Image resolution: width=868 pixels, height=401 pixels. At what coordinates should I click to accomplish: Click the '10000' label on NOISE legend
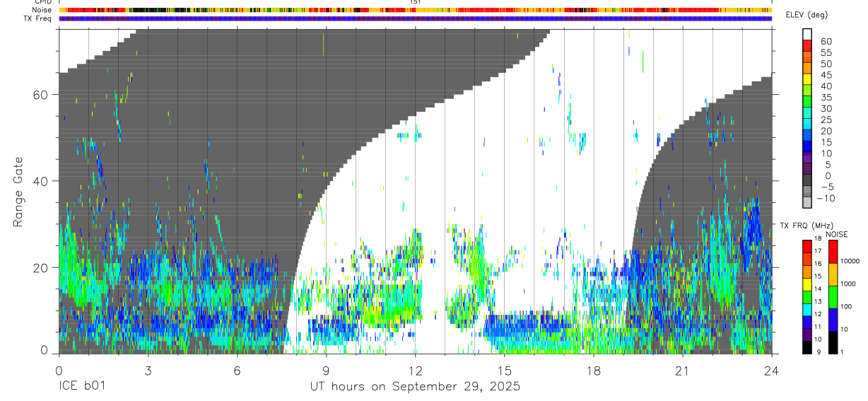[x=851, y=262]
